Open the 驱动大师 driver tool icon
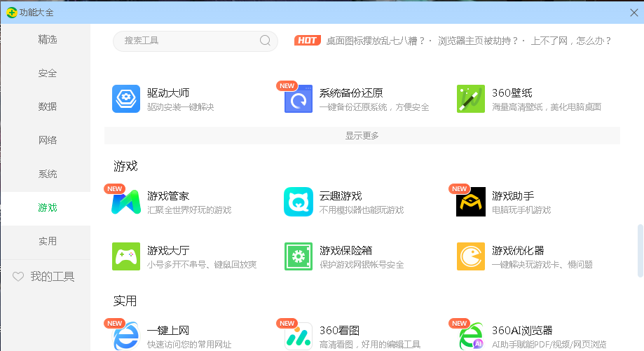 (126, 99)
